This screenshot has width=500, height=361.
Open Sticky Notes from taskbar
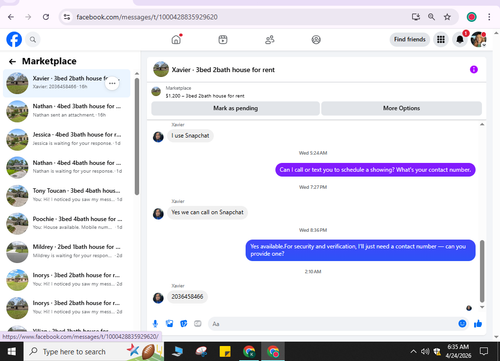[x=225, y=352]
